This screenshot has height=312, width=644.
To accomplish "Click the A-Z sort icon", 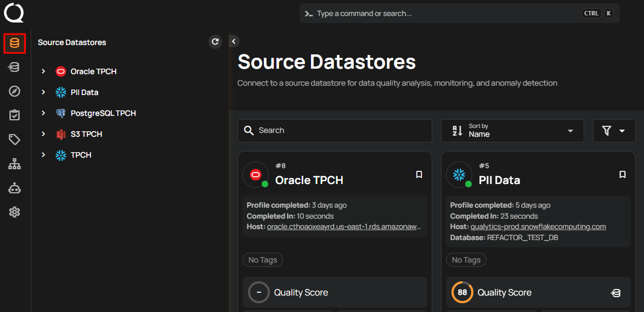I will click(x=457, y=131).
